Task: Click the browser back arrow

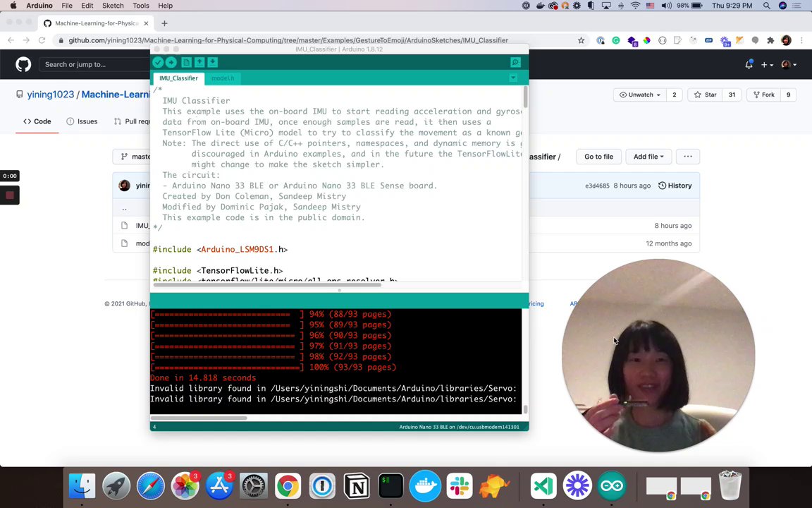Action: (x=11, y=40)
